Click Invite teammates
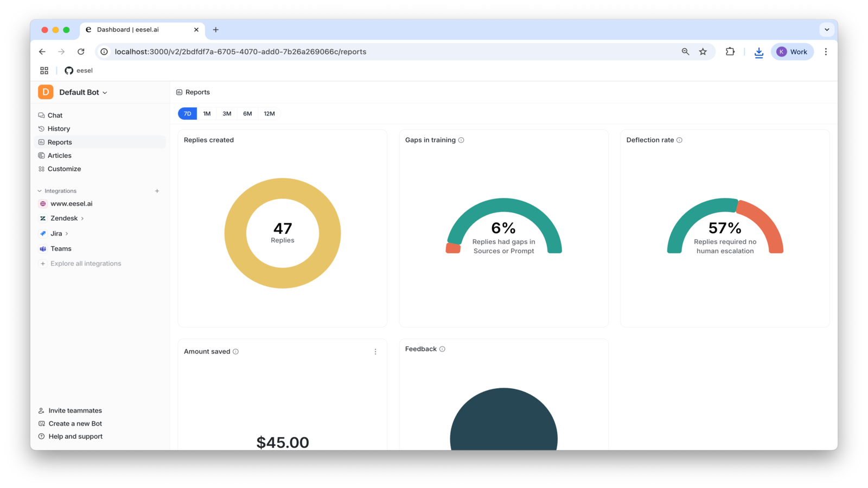The width and height of the screenshot is (868, 488). pyautogui.click(x=75, y=410)
